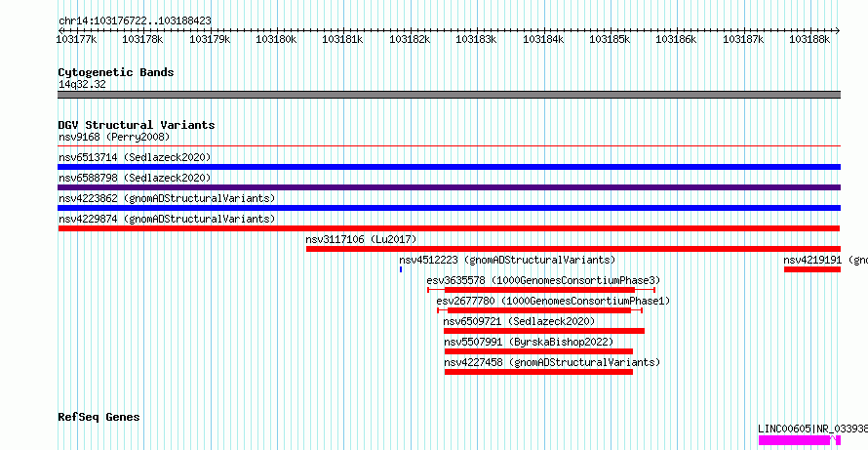
Task: Select the red nsv4219191 variant bar
Action: click(812, 269)
